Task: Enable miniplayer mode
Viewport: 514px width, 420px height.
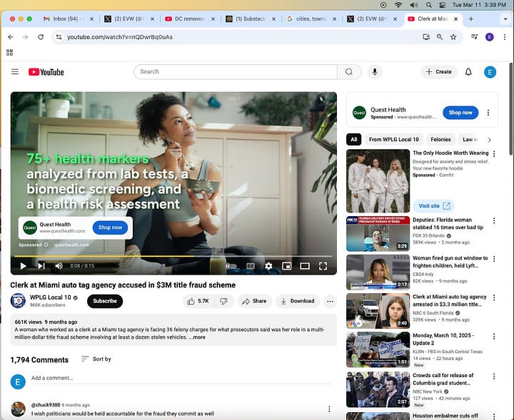Action: (287, 266)
